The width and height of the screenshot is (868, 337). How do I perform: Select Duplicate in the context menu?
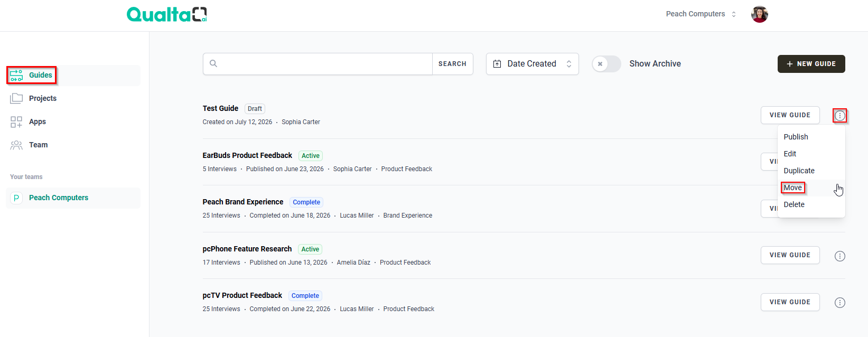point(811,171)
